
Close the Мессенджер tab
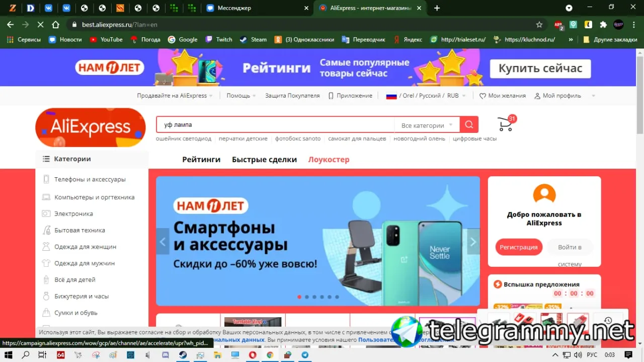tap(306, 8)
